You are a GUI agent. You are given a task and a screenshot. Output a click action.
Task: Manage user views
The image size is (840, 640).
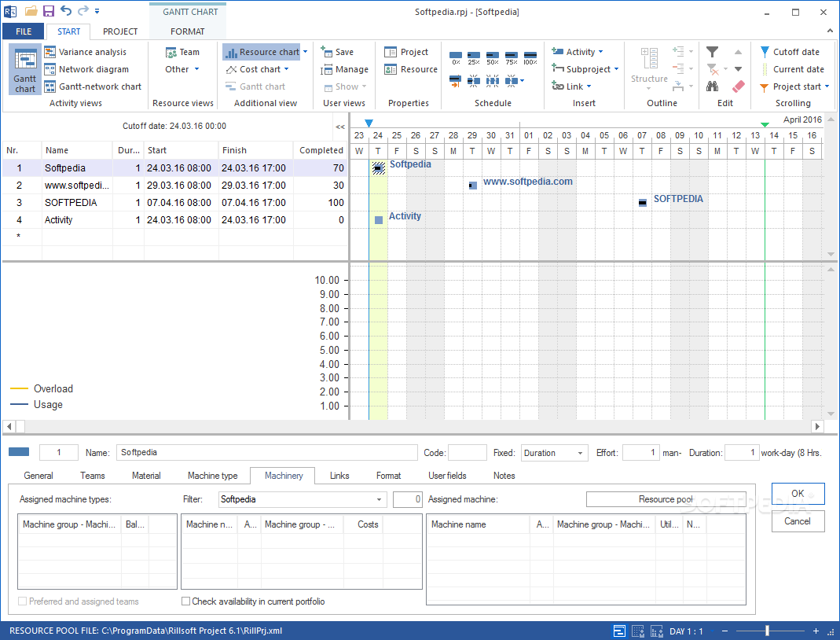point(344,69)
